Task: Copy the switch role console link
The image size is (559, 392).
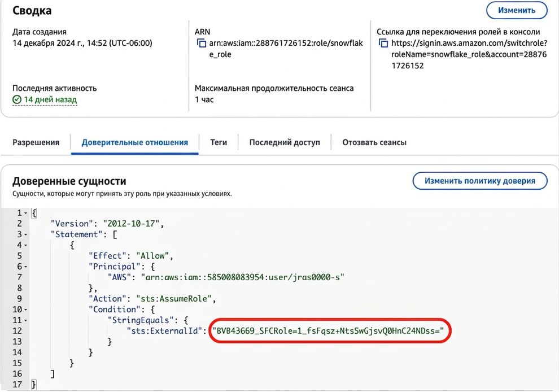Action: 383,43
